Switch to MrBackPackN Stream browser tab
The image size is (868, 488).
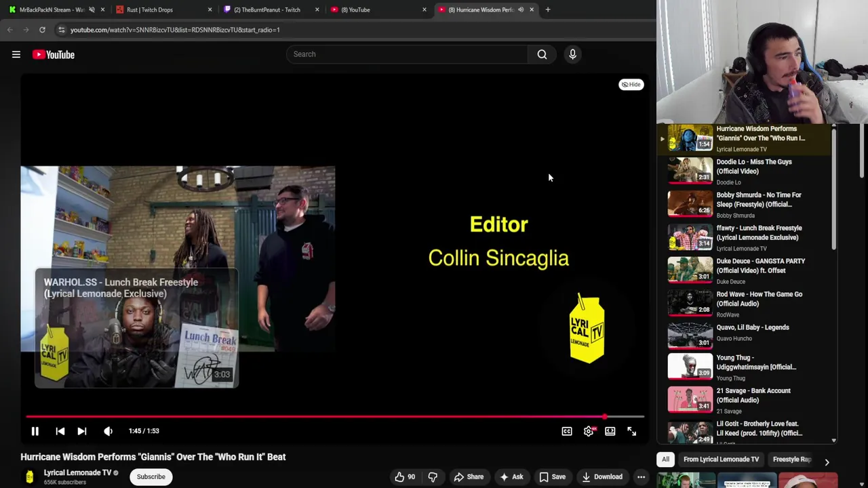click(x=52, y=9)
